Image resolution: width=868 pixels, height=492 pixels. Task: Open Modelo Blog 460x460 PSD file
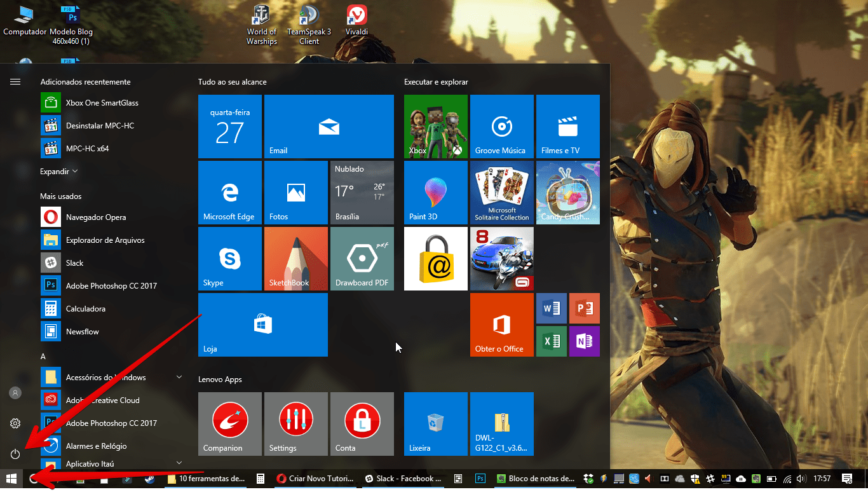click(x=71, y=25)
